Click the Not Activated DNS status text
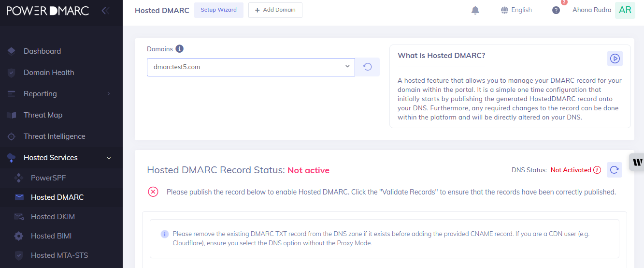 pyautogui.click(x=571, y=170)
